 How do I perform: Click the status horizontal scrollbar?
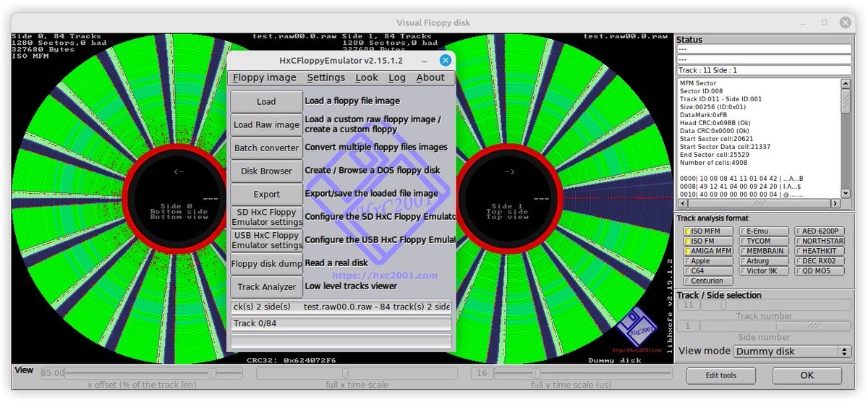[x=759, y=203]
